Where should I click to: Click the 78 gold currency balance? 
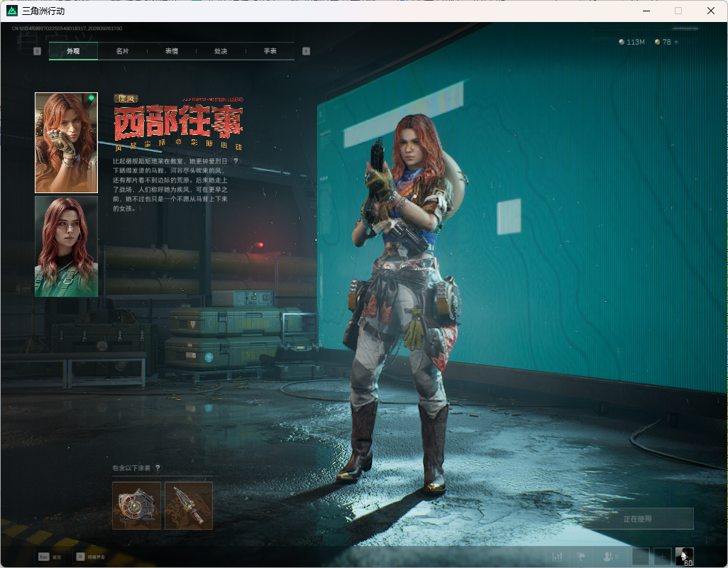click(x=663, y=42)
